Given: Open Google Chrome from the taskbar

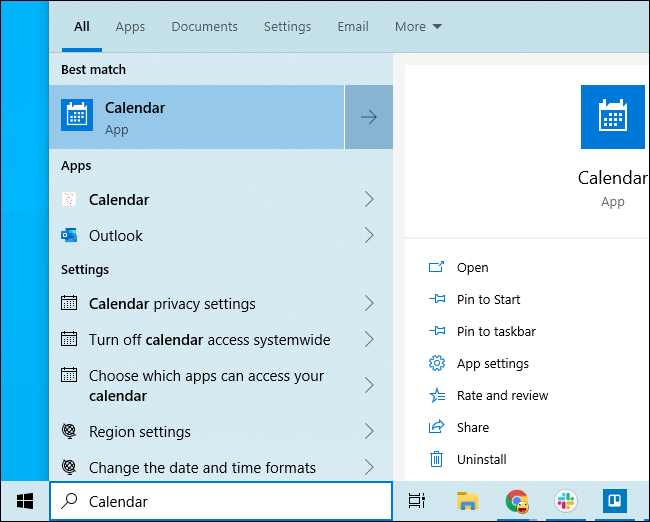Looking at the screenshot, I should point(517,501).
